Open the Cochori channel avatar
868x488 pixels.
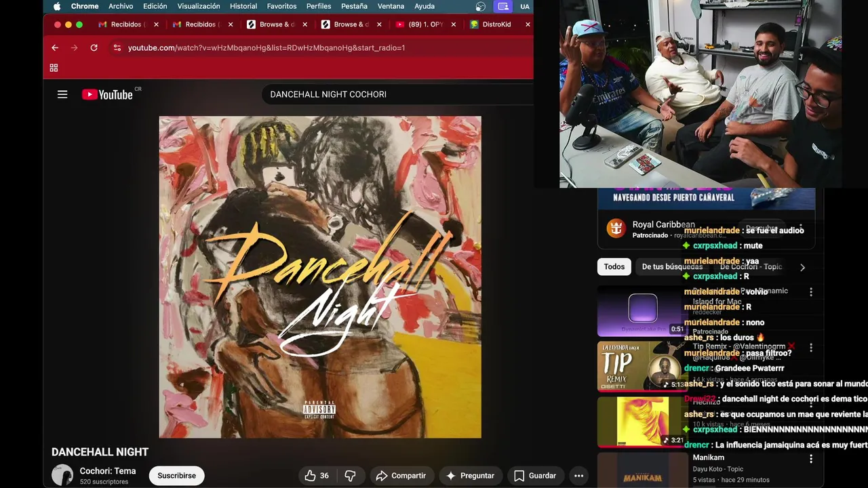click(x=62, y=475)
